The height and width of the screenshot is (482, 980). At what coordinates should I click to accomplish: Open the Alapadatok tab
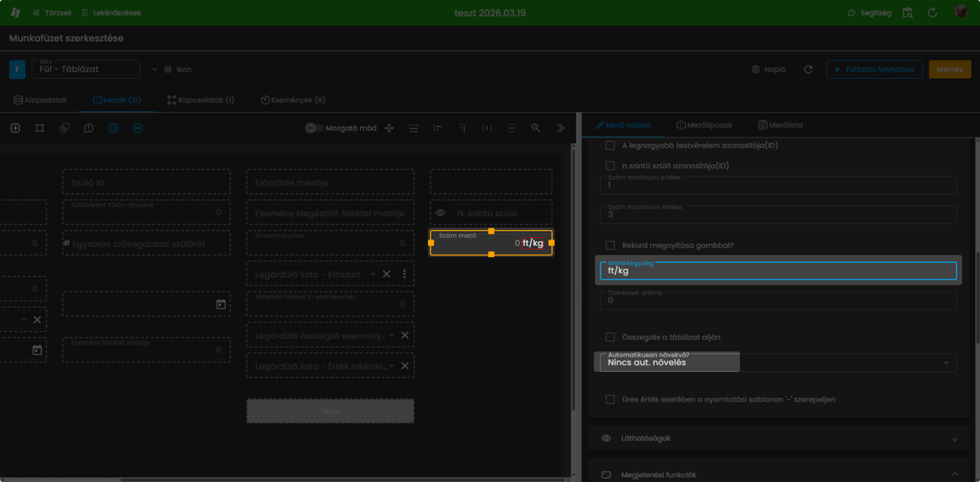click(40, 100)
